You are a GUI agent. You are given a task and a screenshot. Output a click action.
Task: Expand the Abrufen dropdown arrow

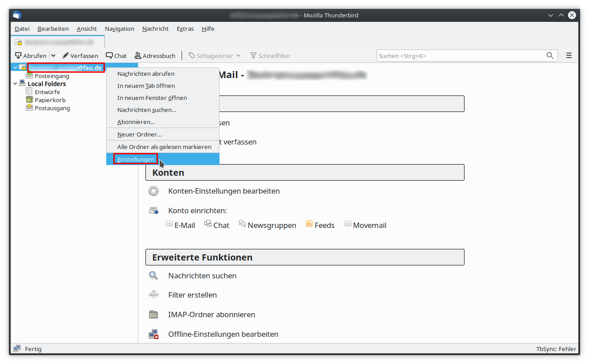tap(53, 56)
